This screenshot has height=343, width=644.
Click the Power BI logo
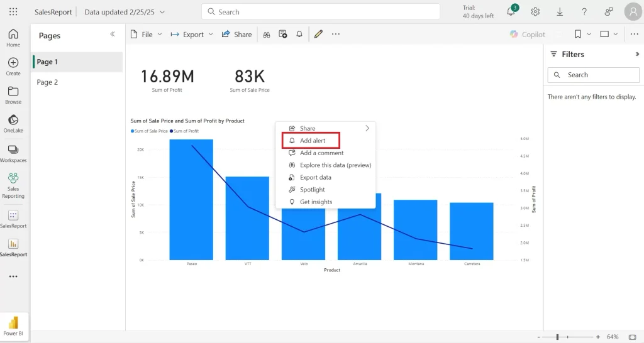pyautogui.click(x=13, y=326)
